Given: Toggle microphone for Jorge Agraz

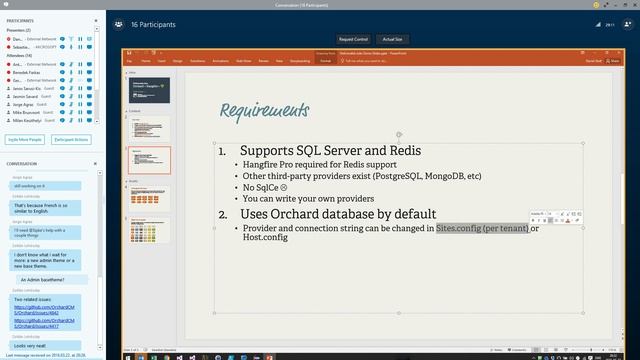Looking at the screenshot, I should click(x=71, y=104).
